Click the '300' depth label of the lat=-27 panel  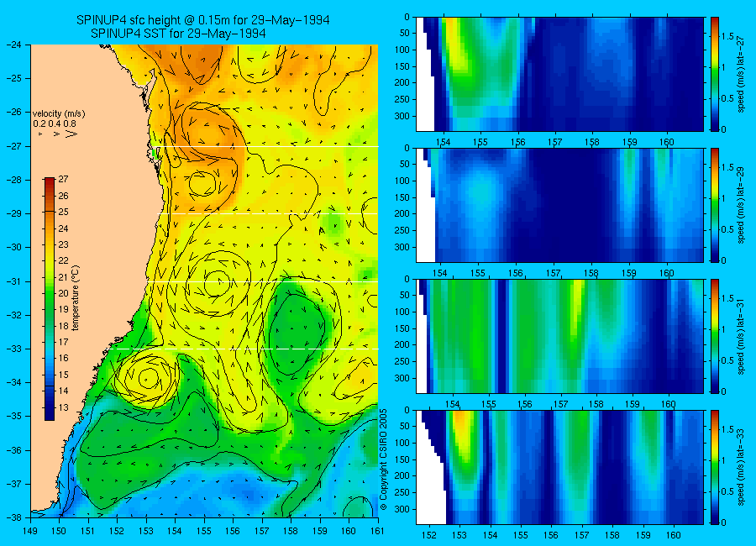pyautogui.click(x=403, y=116)
